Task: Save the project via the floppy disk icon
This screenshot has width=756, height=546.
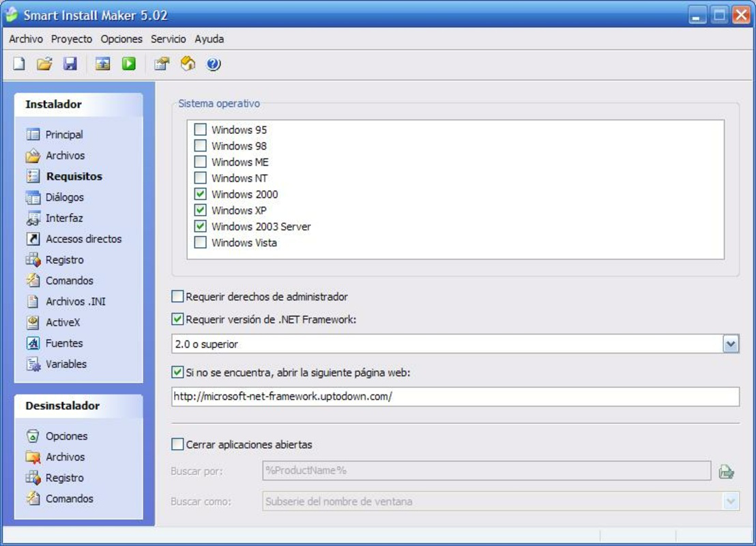Action: [x=70, y=63]
